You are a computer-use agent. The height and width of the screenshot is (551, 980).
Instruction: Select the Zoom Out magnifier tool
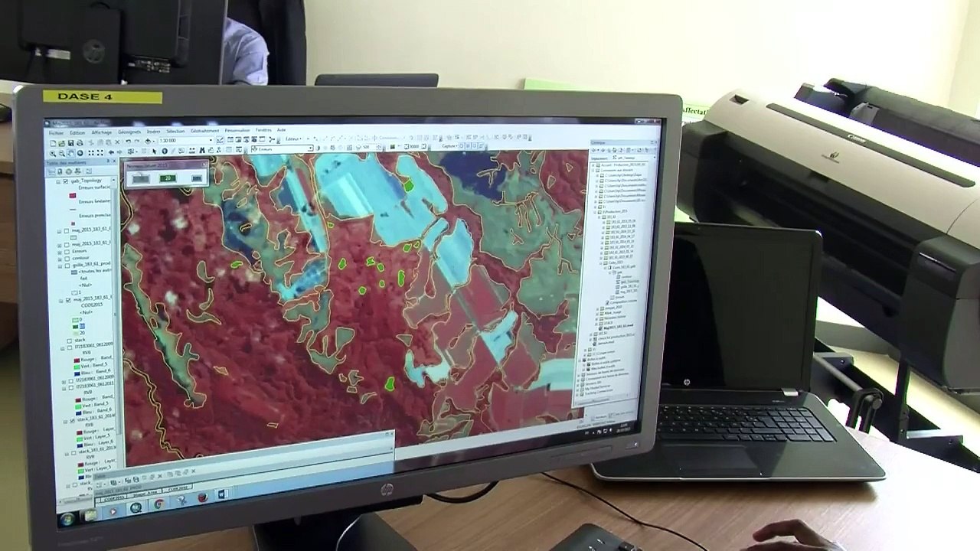[62, 153]
